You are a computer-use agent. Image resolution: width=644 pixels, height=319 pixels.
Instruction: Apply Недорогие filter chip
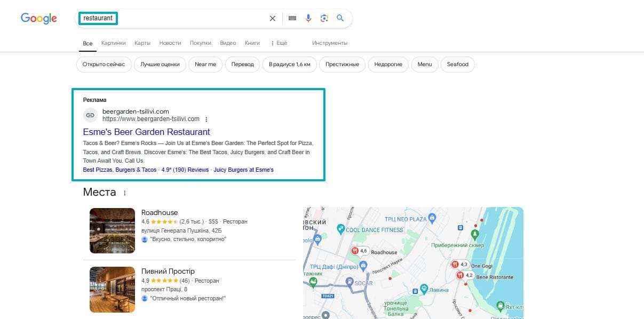click(x=388, y=65)
